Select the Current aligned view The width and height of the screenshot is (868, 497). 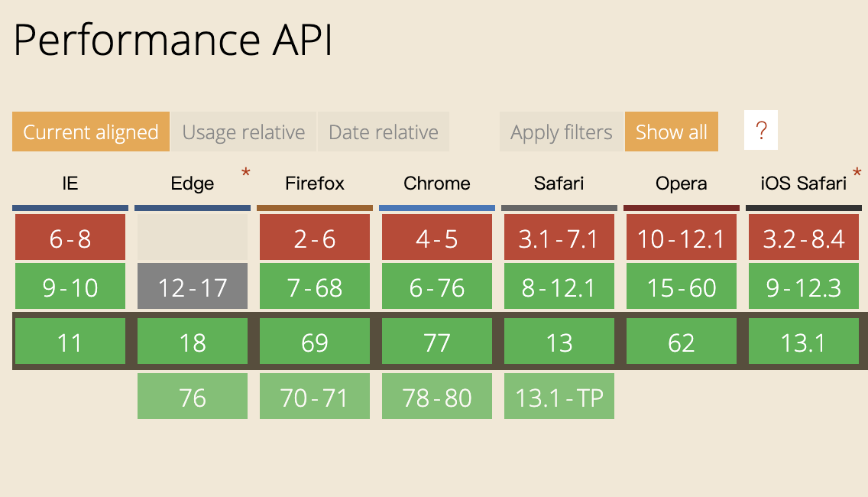(91, 132)
